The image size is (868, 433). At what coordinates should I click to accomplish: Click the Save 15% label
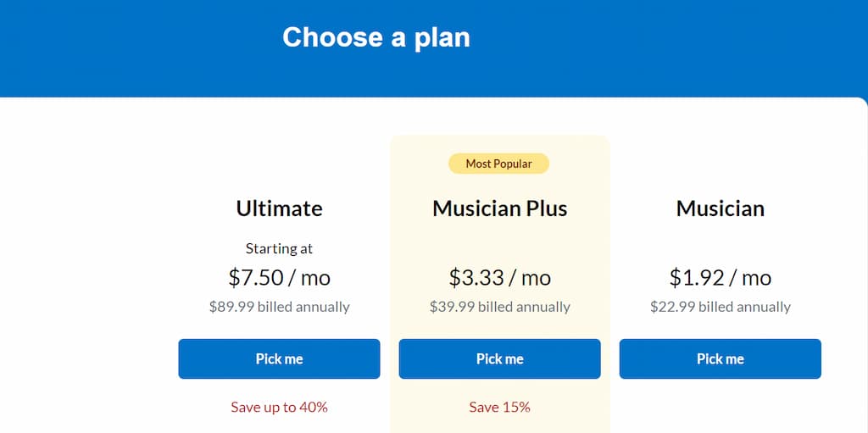(x=500, y=408)
